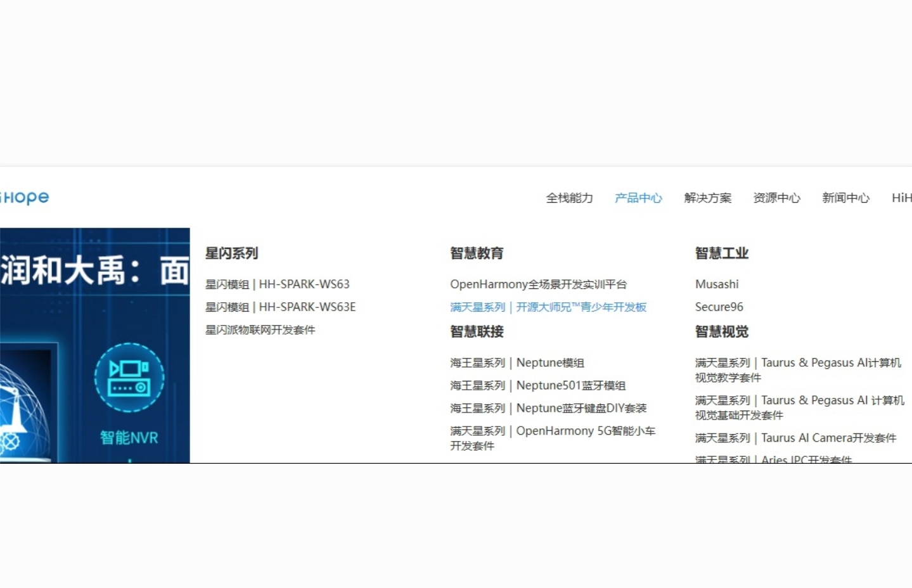Image resolution: width=912 pixels, height=588 pixels.
Task: Select 海王星系列 Neptune模组 link
Action: click(517, 363)
